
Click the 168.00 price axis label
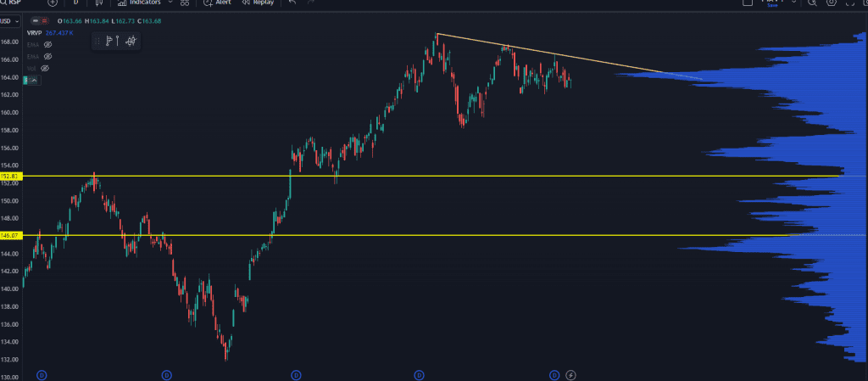click(x=9, y=42)
